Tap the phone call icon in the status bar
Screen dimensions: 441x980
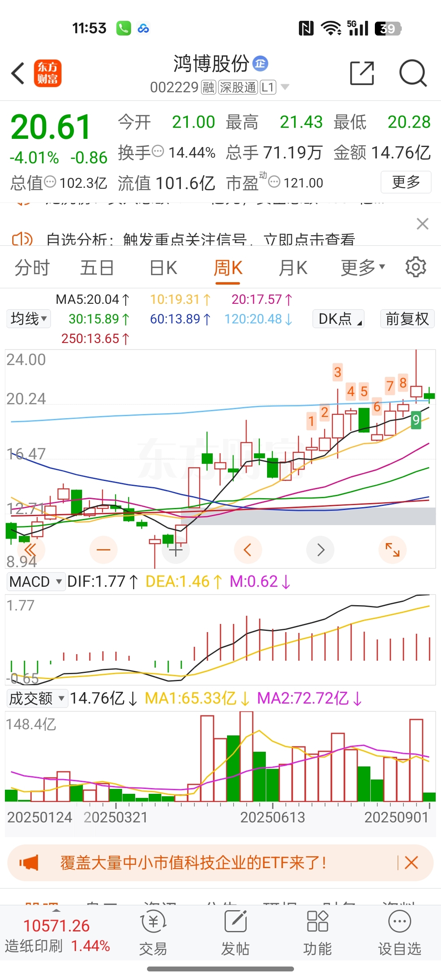(x=123, y=28)
